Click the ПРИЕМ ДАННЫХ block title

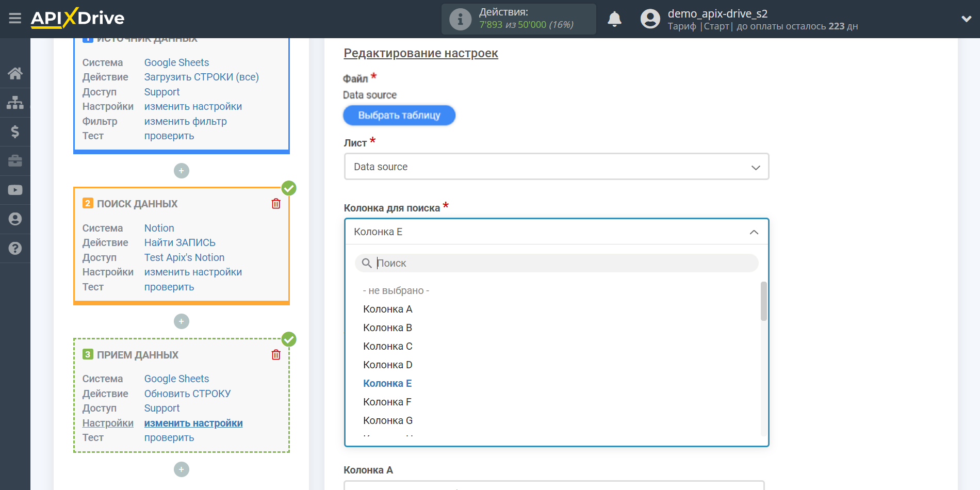click(138, 355)
